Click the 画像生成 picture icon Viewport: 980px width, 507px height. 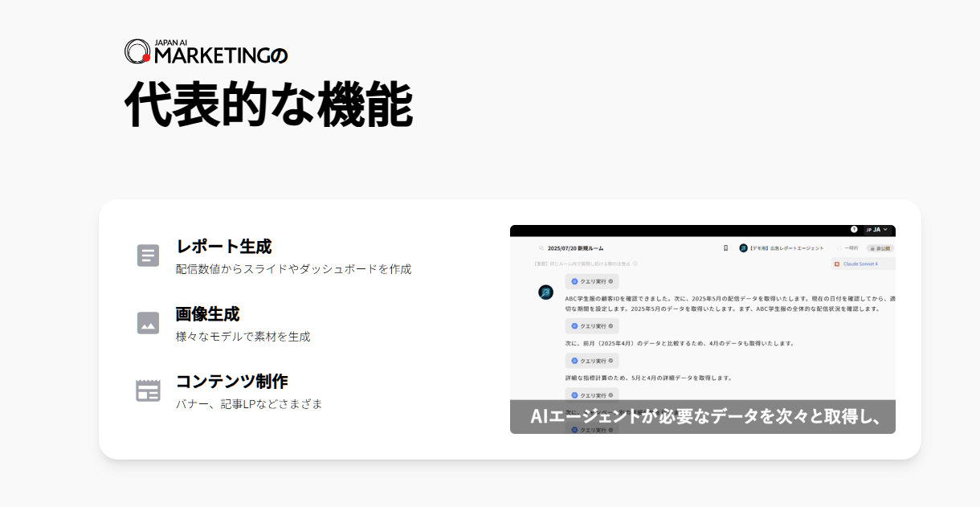[148, 324]
